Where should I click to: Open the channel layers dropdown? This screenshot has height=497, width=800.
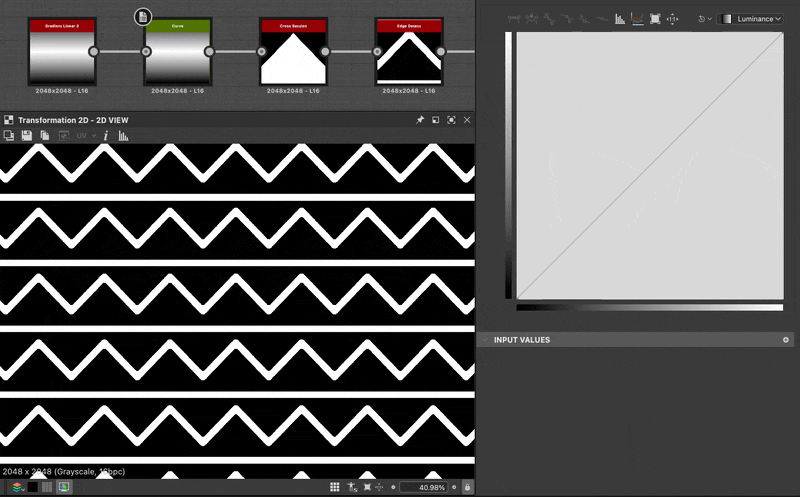click(x=18, y=487)
